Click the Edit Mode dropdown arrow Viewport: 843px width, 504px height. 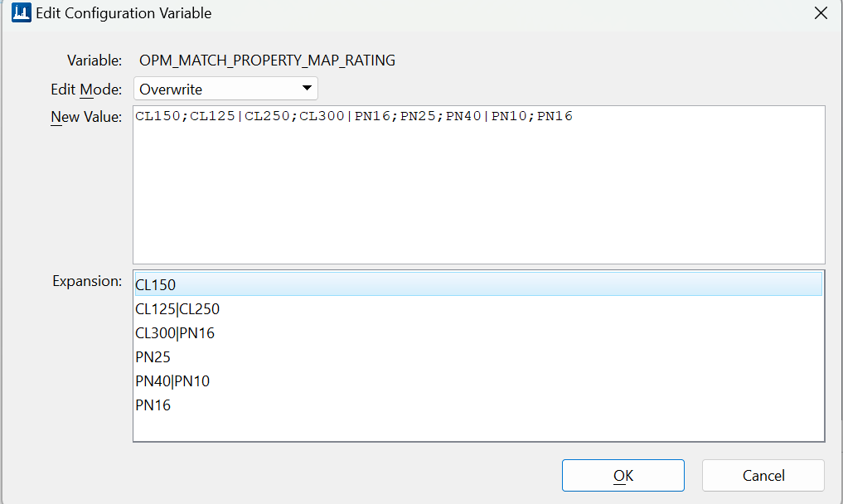pos(306,88)
